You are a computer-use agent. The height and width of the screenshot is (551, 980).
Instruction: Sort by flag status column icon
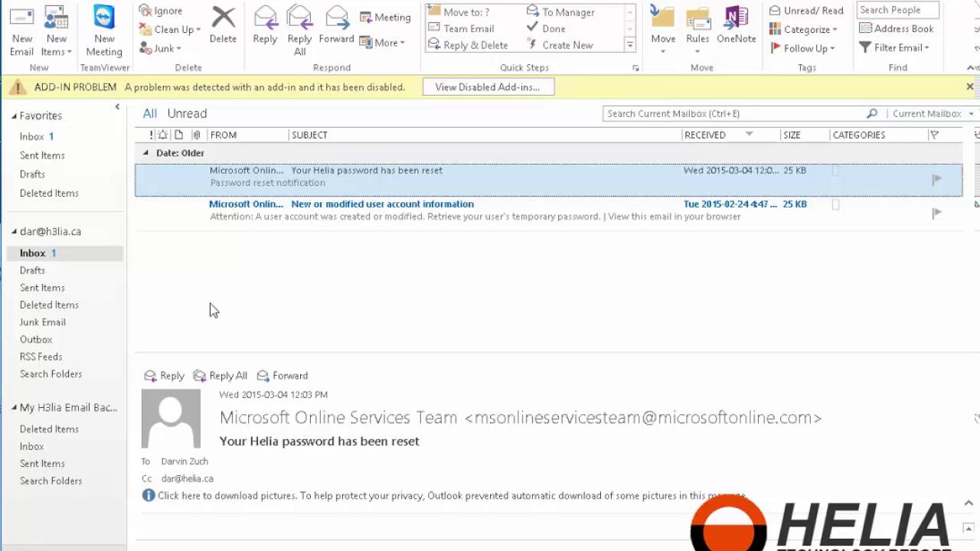coord(934,135)
